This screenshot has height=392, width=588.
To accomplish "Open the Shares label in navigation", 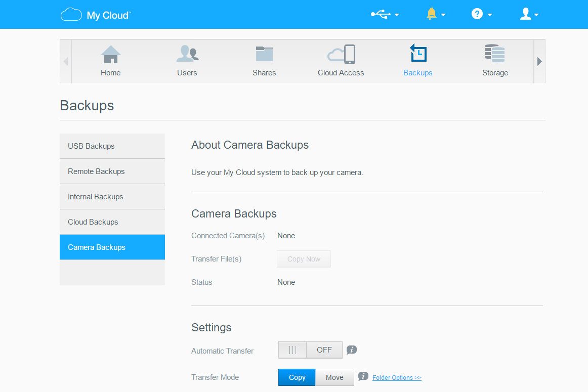I will 264,73.
